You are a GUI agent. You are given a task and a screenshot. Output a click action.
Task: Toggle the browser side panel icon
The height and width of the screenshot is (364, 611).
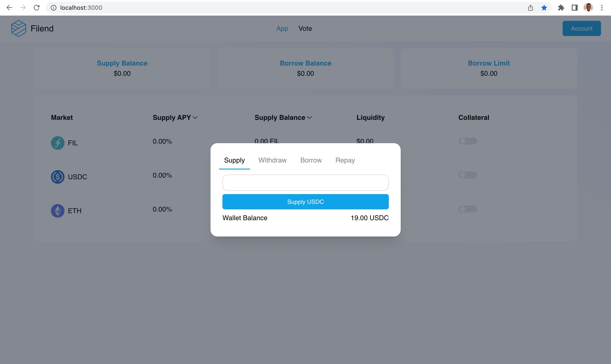point(574,8)
